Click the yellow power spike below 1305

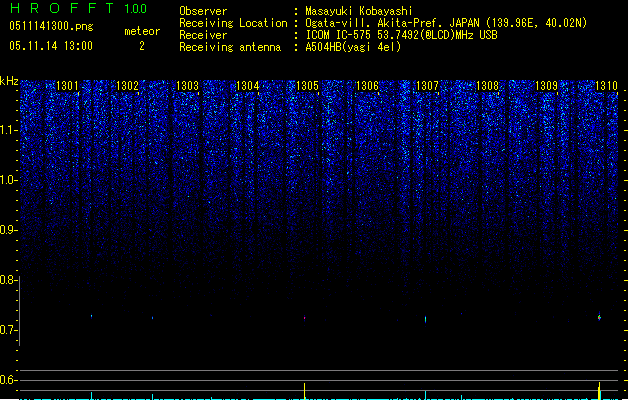(x=304, y=391)
